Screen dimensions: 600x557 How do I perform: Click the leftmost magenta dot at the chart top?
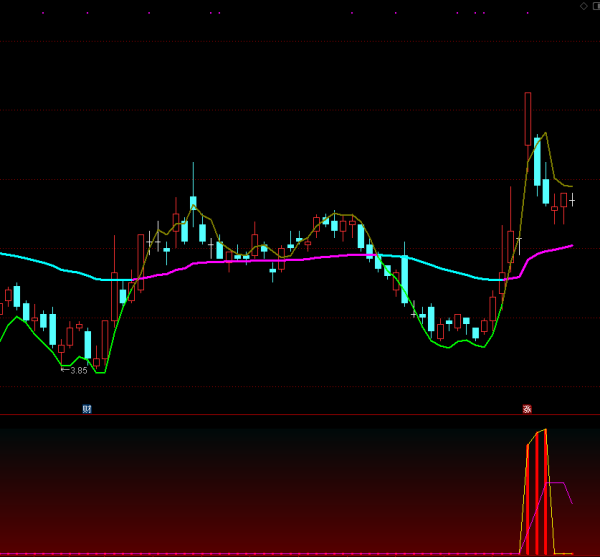[43, 13]
